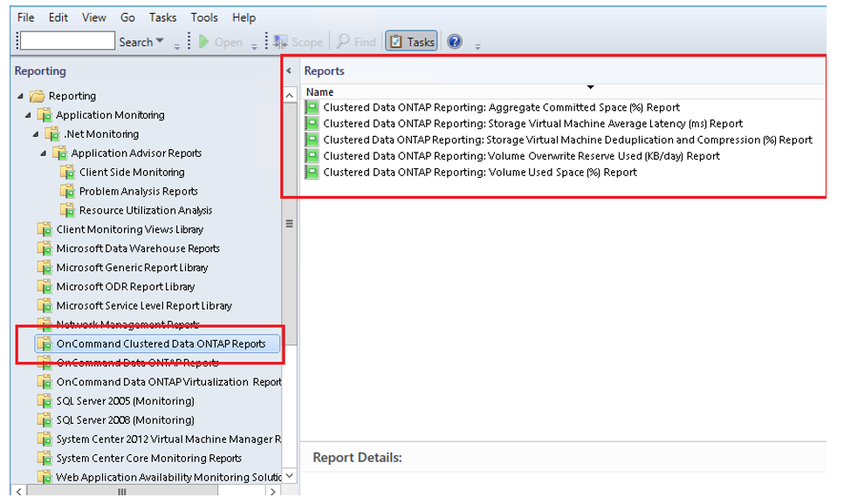Image resolution: width=844 pixels, height=504 pixels.
Task: Select Storage Virtual Machine Average Latency report
Action: pyautogui.click(x=533, y=124)
